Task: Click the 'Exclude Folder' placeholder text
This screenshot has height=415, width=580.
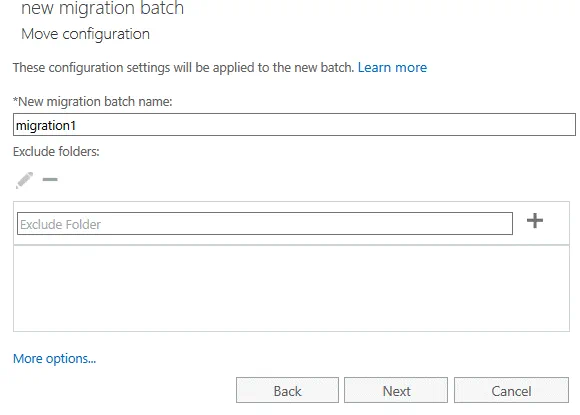Action: click(60, 225)
